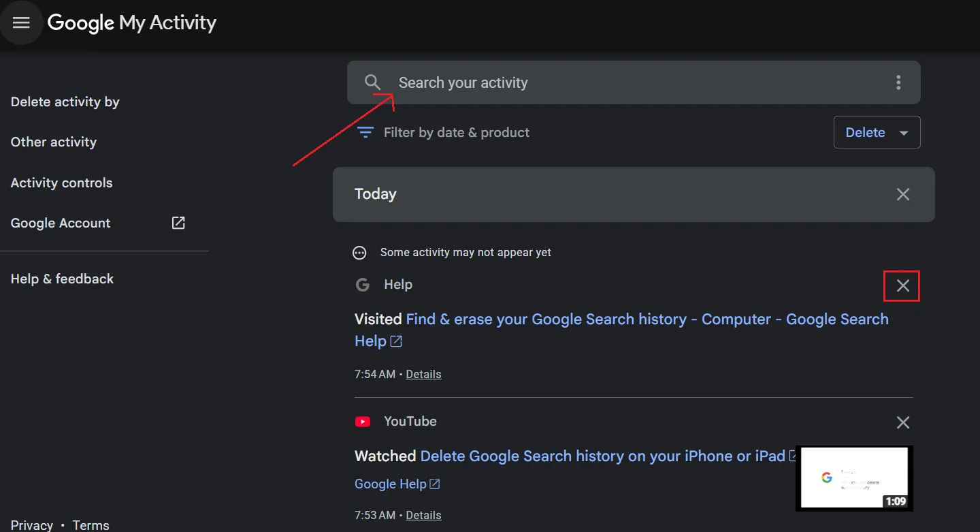
Task: Open Activity controls
Action: click(x=62, y=183)
